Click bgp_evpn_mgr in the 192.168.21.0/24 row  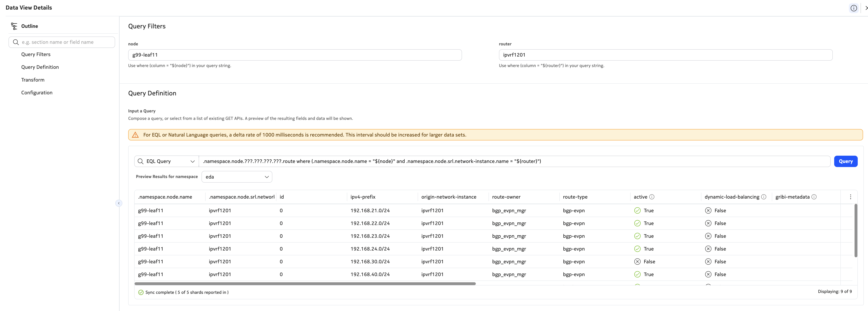tap(509, 210)
